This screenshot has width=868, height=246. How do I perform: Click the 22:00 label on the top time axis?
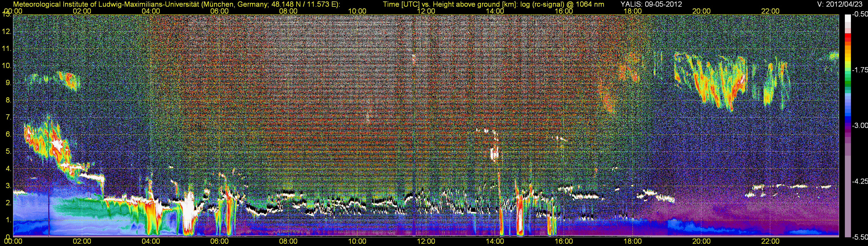[770, 11]
